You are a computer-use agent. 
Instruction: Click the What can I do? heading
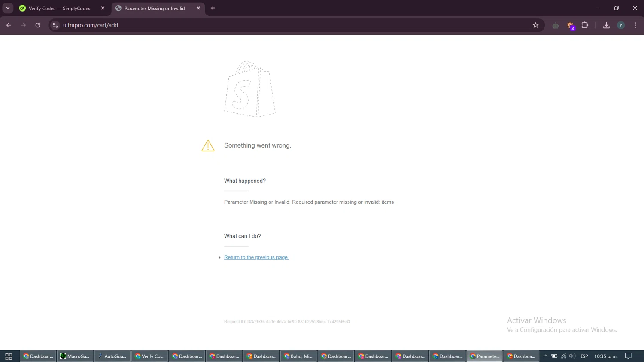click(242, 236)
